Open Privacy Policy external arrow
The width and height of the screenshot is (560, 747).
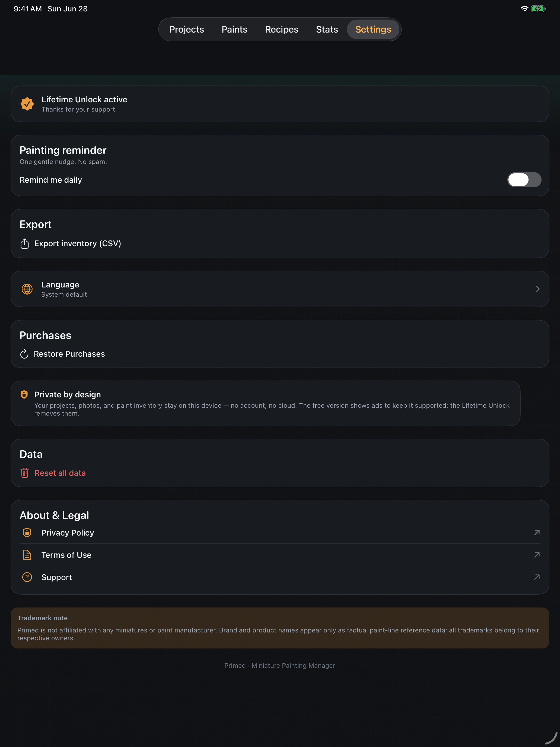[x=537, y=533]
